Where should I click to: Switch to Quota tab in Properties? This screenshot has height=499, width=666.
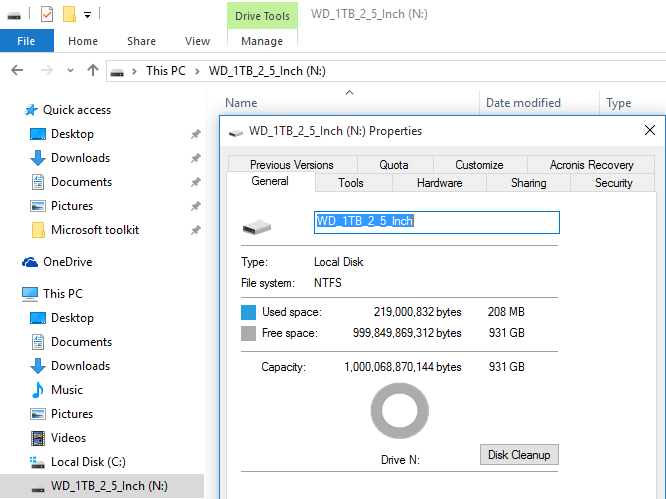point(394,164)
